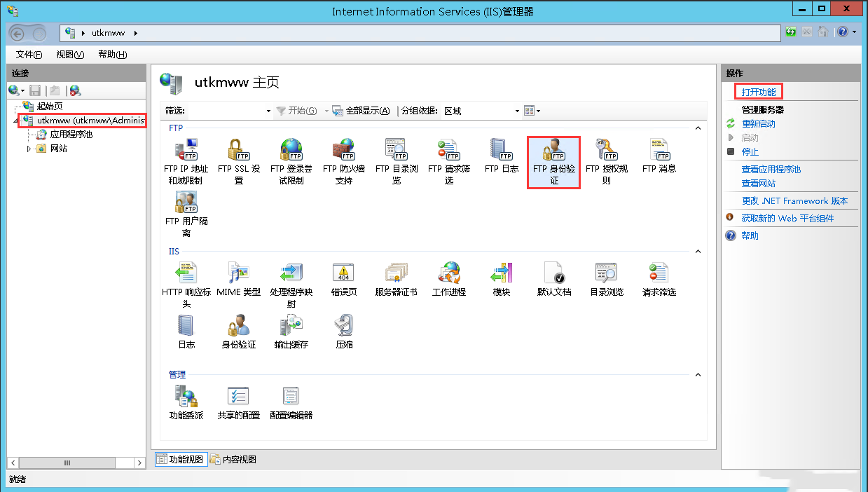
Task: Open FTP SSL 设置 icon
Action: (239, 161)
